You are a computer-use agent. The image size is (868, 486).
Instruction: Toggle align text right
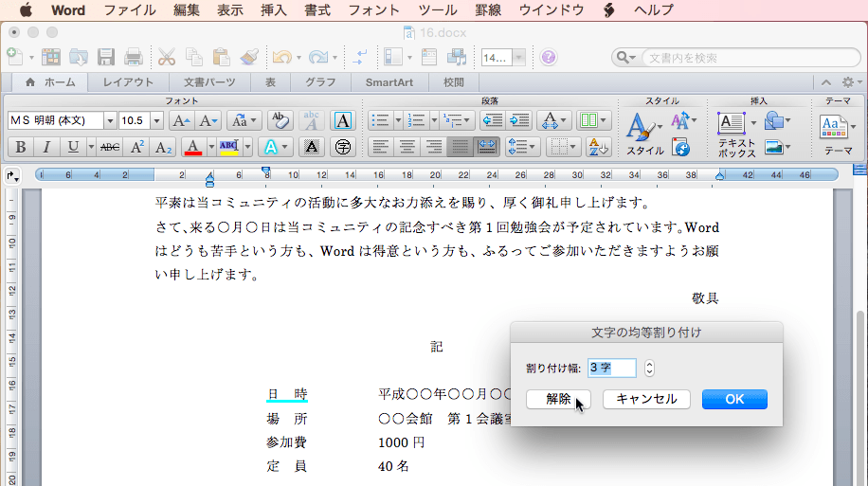(433, 147)
